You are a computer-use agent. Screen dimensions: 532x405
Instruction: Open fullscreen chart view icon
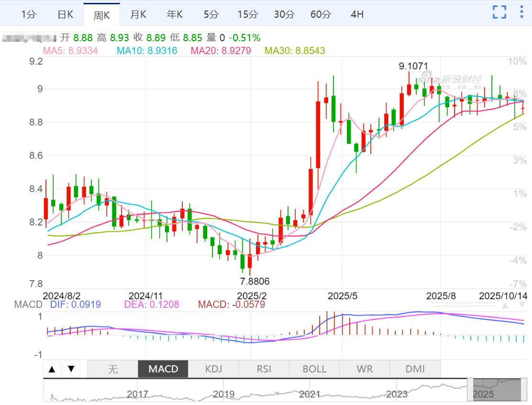499,12
